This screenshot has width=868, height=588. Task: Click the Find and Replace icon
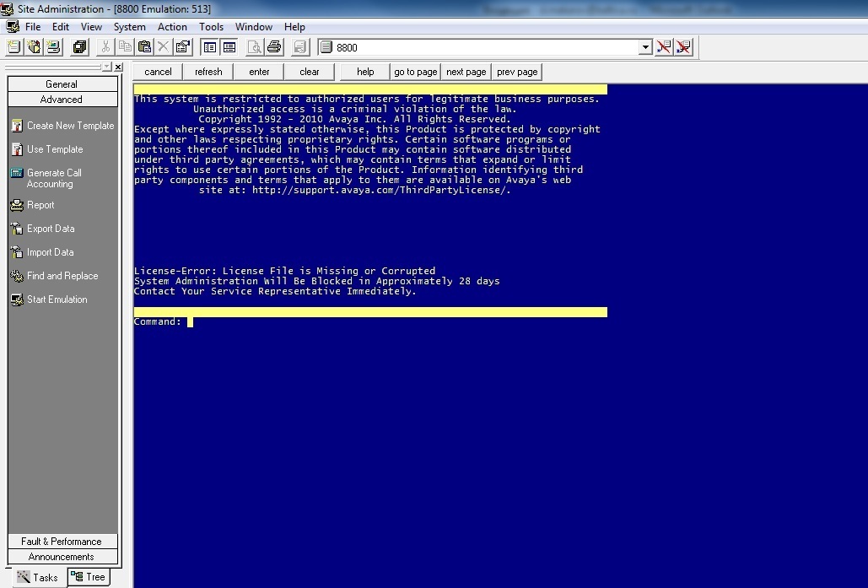point(17,276)
